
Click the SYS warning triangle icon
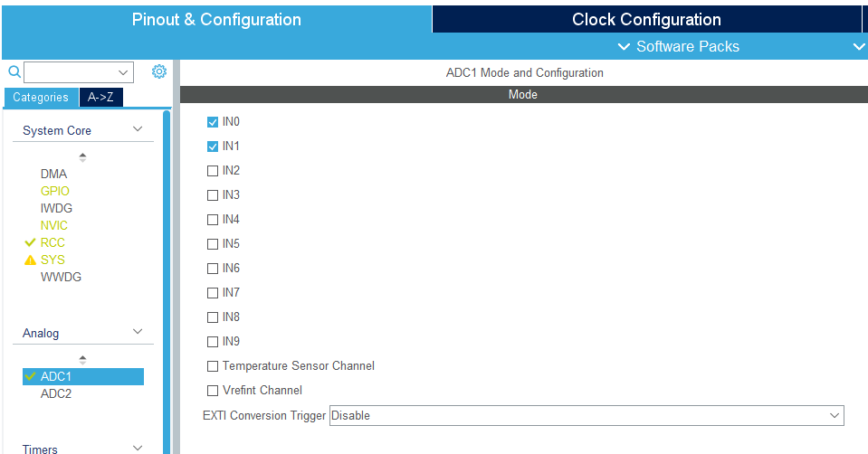pos(30,260)
